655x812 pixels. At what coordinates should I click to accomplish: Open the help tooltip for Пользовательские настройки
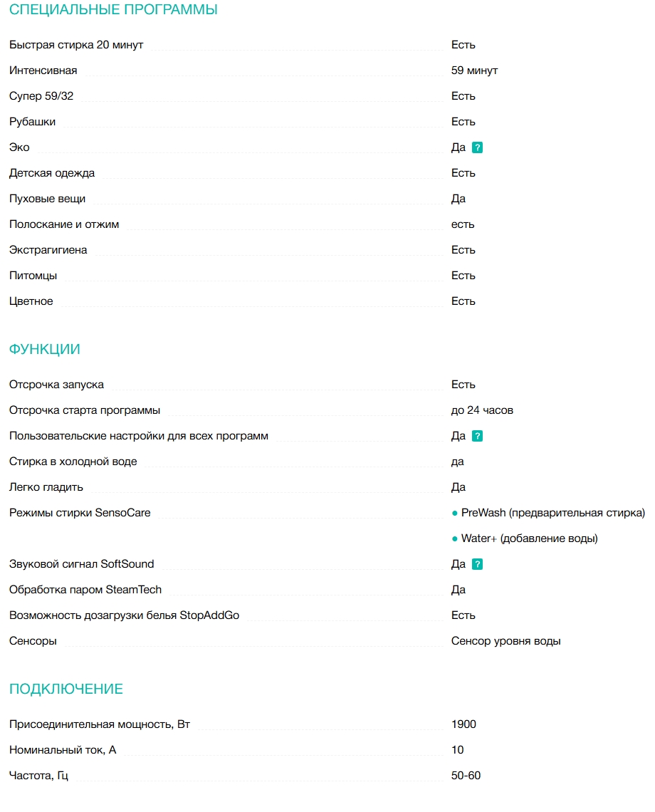coord(478,436)
